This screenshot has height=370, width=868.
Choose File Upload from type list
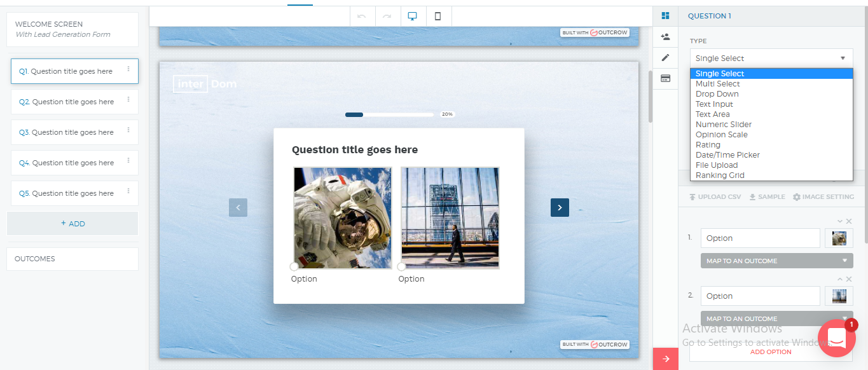[771, 165]
